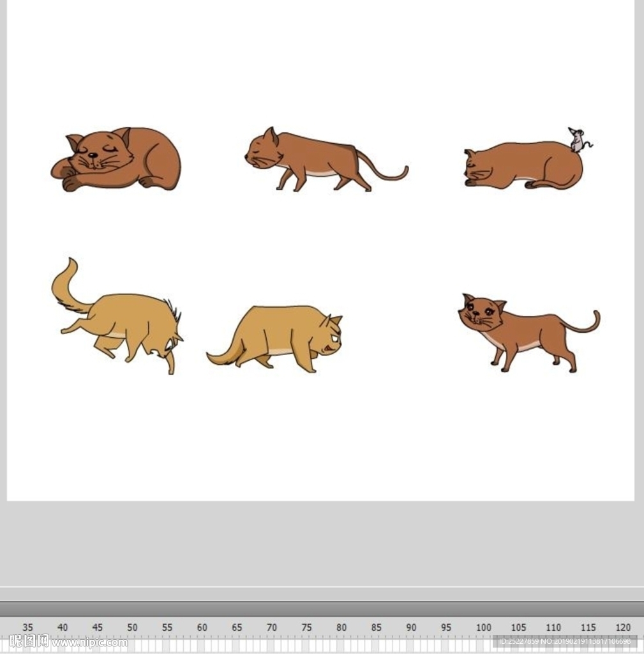The image size is (644, 654).
Task: Jump to frame 90 on timeline ruler
Action: [x=412, y=627]
